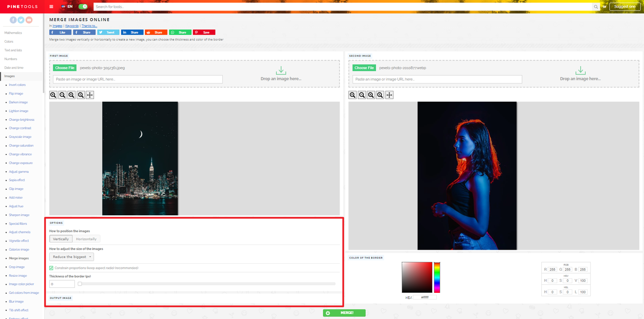This screenshot has height=319, width=644.
Task: Select the Vertically position option
Action: [61, 239]
